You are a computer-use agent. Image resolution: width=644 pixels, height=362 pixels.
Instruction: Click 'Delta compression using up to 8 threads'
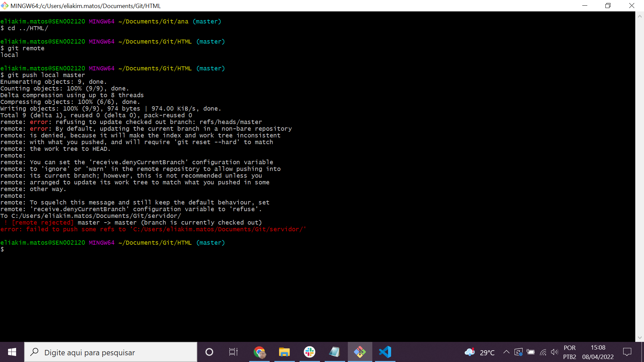coord(72,95)
